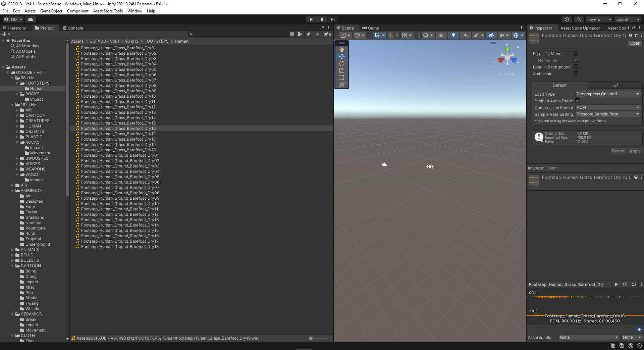Click the Play mode button
The image size is (644, 350).
click(x=311, y=19)
